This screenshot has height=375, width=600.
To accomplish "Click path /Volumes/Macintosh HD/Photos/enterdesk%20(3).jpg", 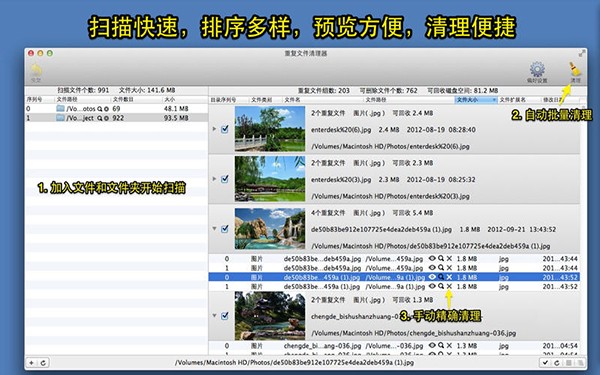I will (390, 196).
